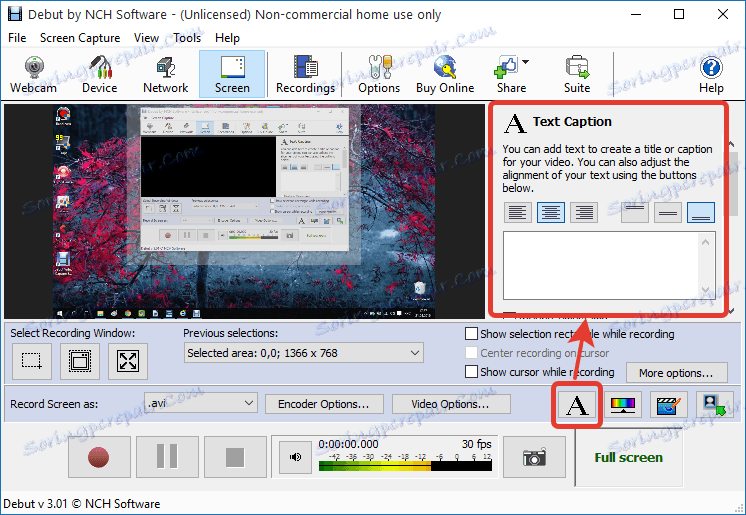
Task: Click the Buy Online toolbar icon
Action: coord(445,75)
